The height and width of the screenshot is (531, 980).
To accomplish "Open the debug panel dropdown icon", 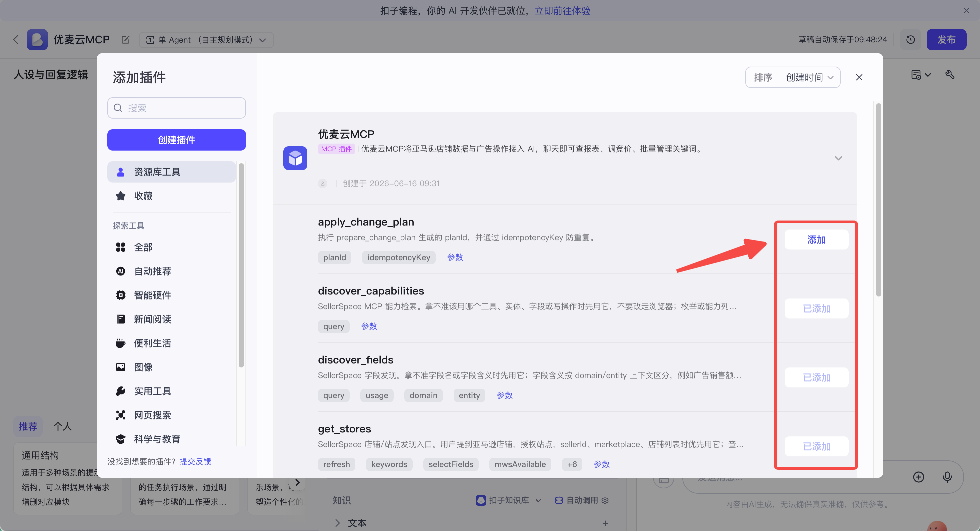I will point(921,75).
